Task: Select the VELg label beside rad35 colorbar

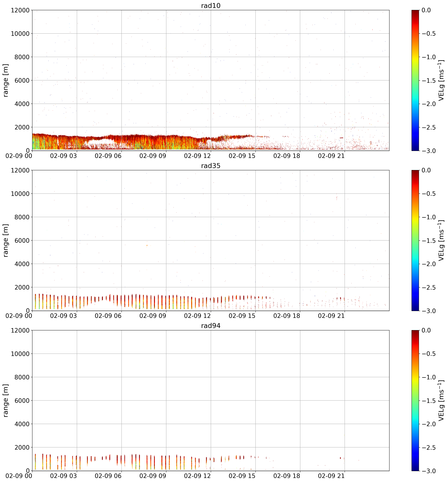Action: [x=441, y=240]
